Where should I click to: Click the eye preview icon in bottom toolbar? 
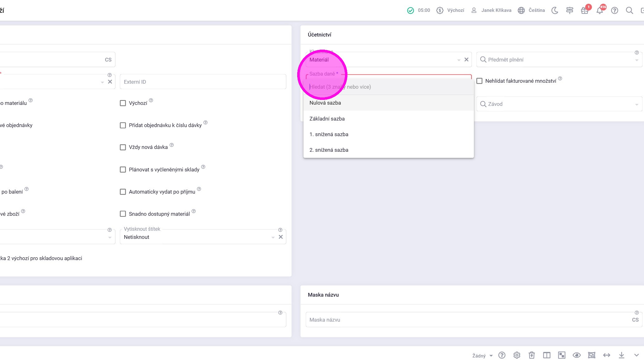577,355
